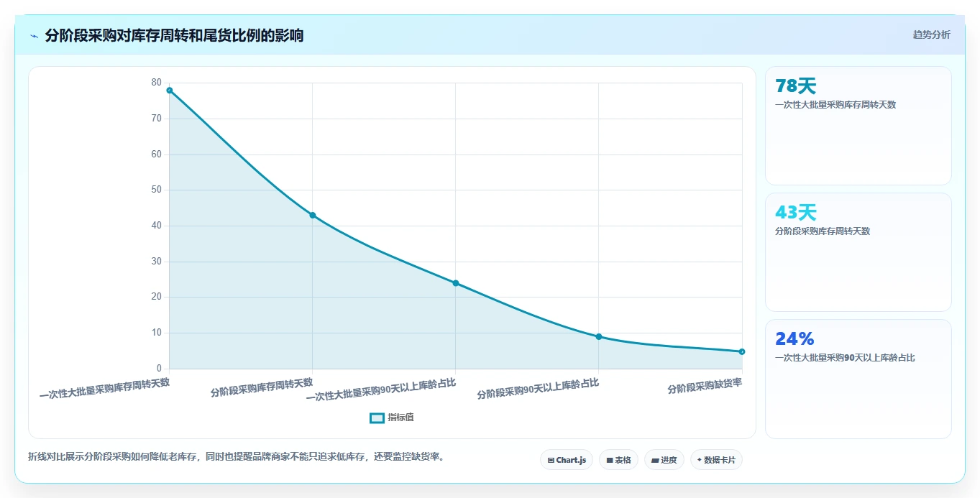Click the data point at value 43
The image size is (980, 498).
312,215
